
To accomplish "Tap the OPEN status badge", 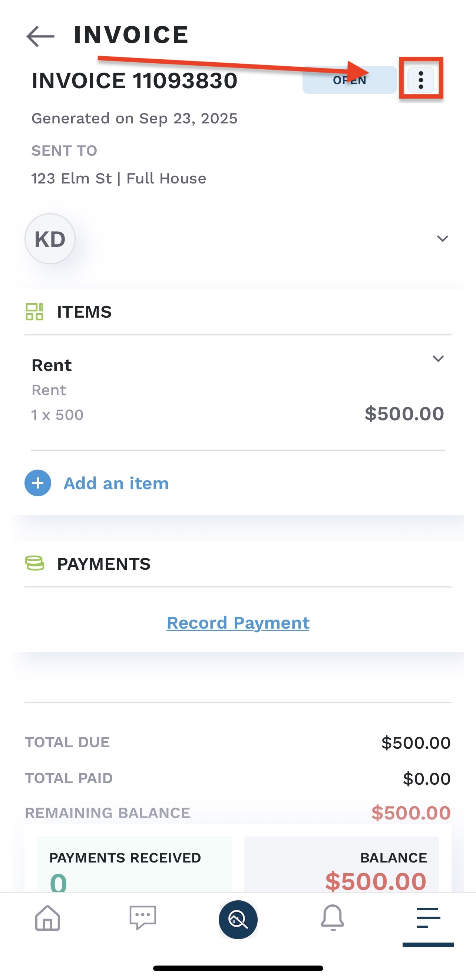I will click(x=349, y=80).
